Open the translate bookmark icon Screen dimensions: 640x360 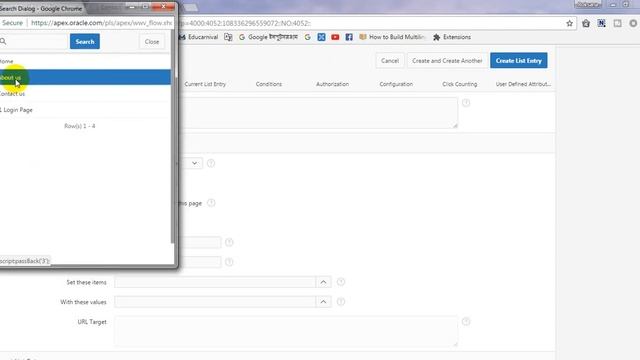pyautogui.click(x=228, y=37)
